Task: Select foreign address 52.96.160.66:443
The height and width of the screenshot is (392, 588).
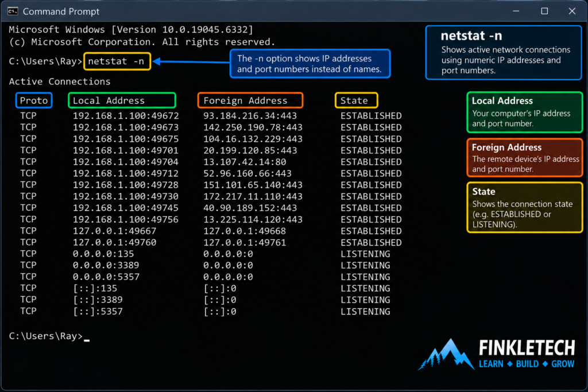Action: click(247, 173)
